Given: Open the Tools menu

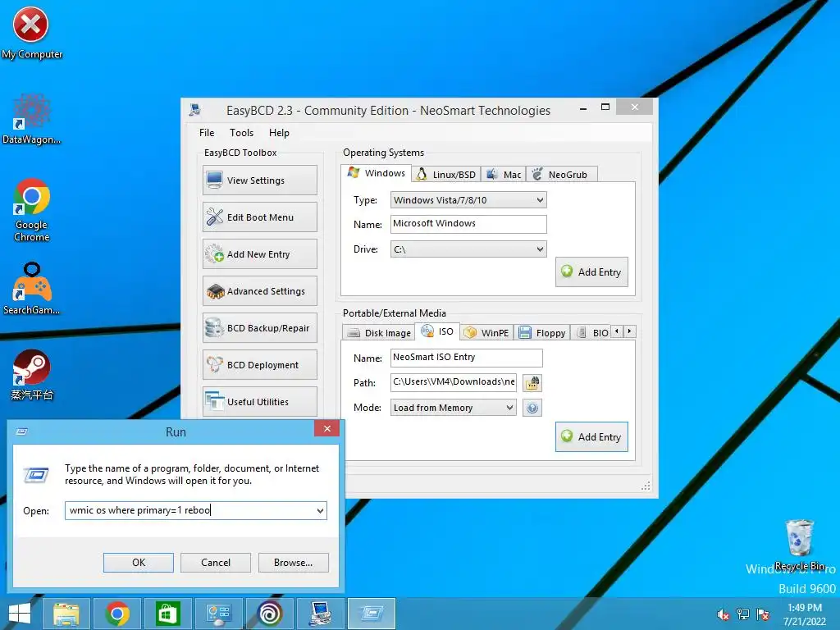Looking at the screenshot, I should tap(242, 133).
